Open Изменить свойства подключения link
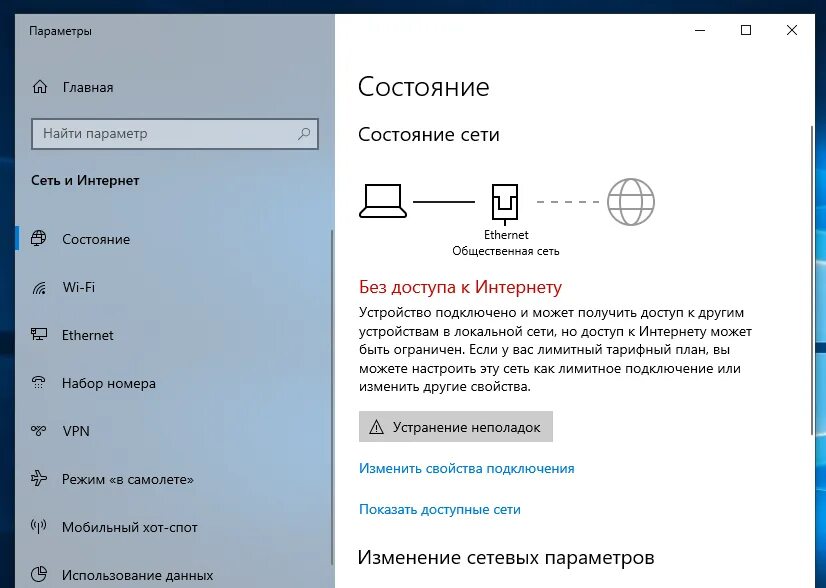Screen dimensions: 826x588 [467, 468]
